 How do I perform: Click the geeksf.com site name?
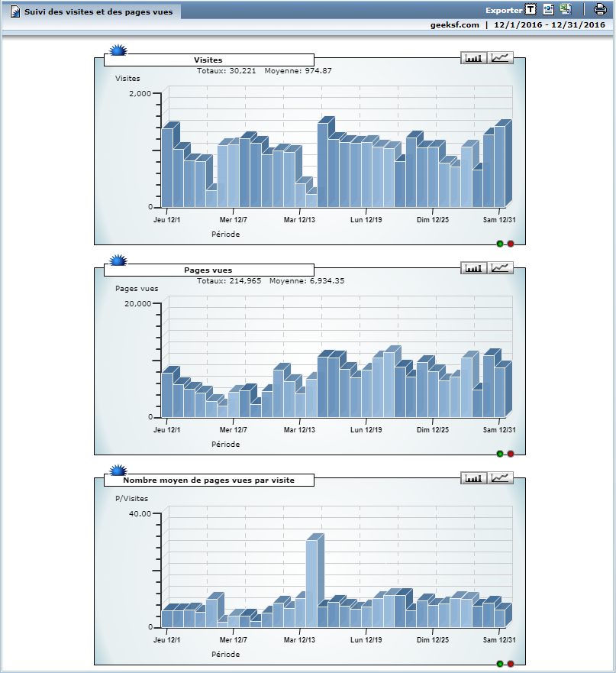455,25
